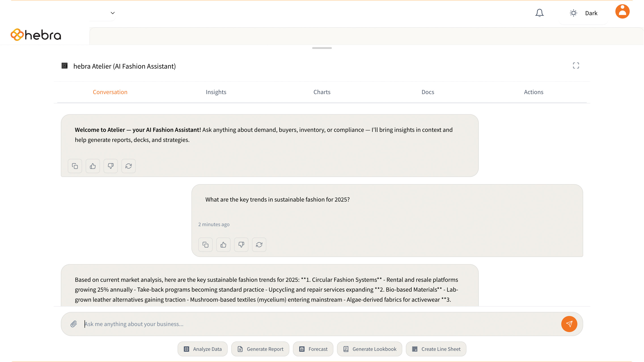Regenerate the user's question response
Image resolution: width=644 pixels, height=362 pixels.
(259, 245)
